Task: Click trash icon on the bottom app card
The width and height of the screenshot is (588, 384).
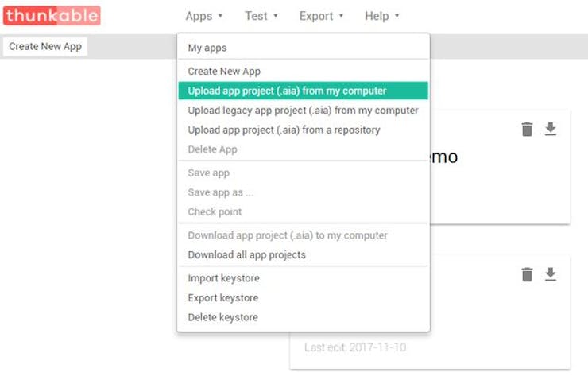Action: tap(527, 274)
